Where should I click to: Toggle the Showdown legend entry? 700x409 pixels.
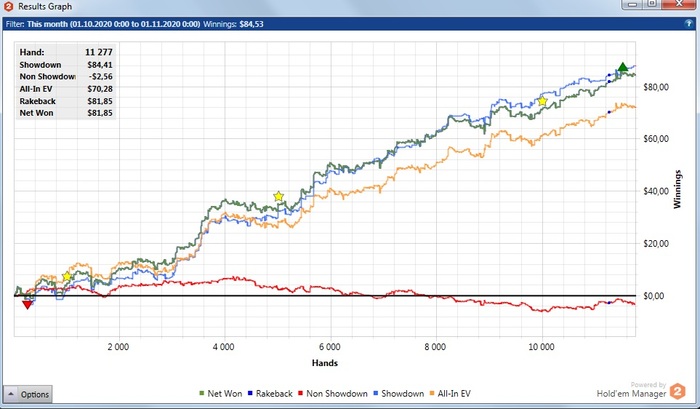398,393
